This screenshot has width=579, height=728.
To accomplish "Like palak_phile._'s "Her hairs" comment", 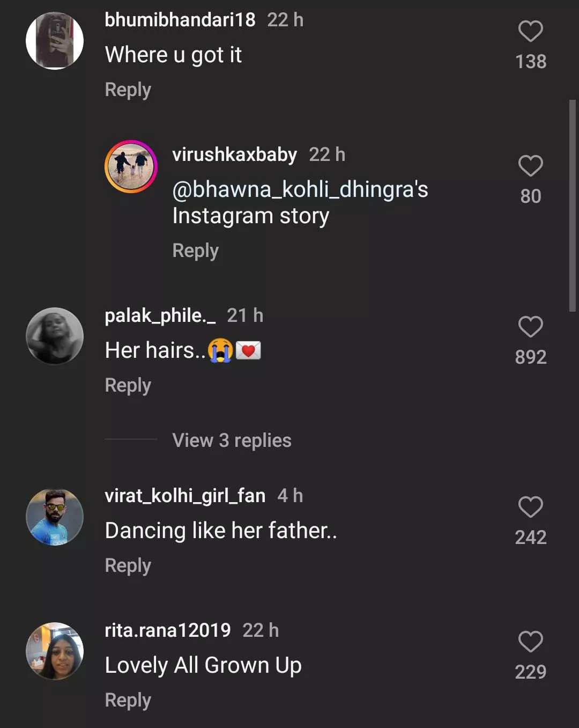I will (x=530, y=327).
